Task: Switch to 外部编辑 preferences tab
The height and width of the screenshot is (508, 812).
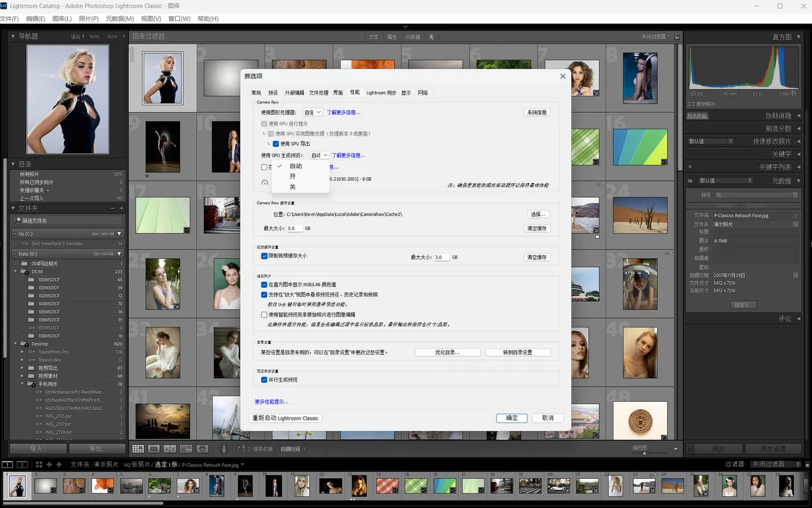Action: 294,93
